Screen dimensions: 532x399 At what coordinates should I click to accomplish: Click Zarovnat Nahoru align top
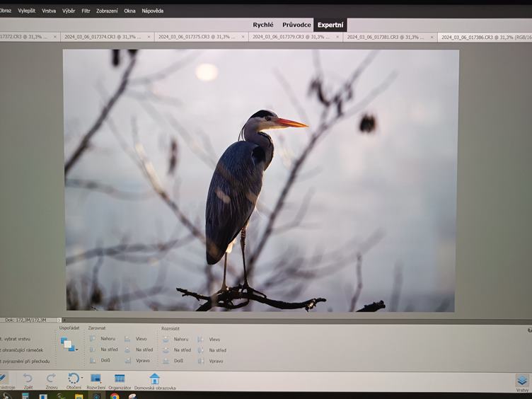103,339
